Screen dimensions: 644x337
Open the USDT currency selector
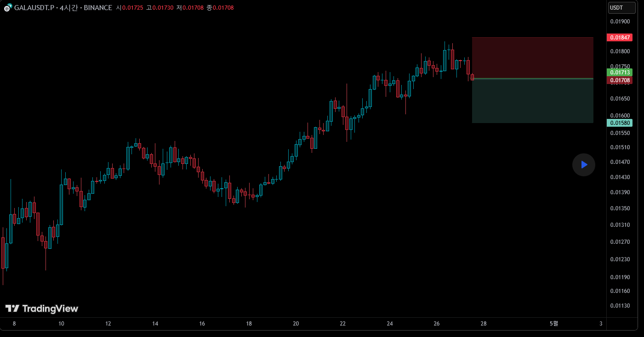(622, 8)
